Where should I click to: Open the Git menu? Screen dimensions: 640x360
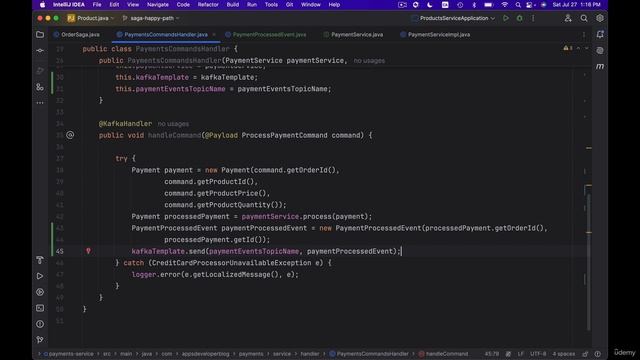[289, 5]
